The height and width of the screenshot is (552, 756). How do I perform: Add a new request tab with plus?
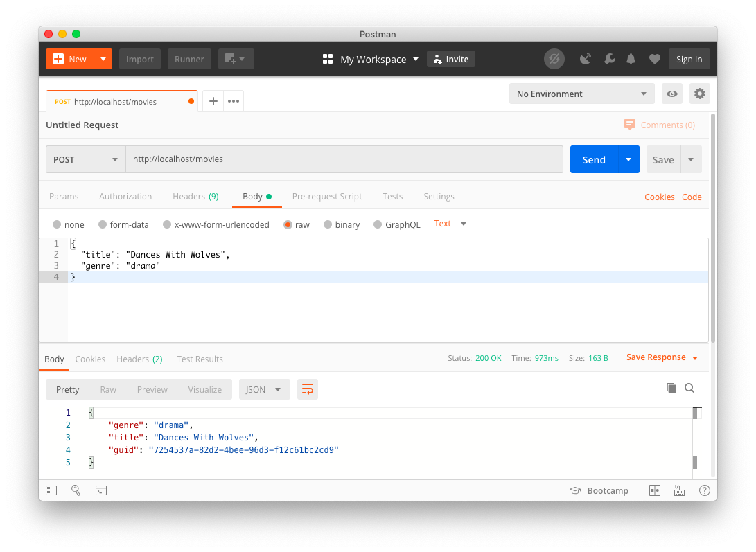point(213,100)
